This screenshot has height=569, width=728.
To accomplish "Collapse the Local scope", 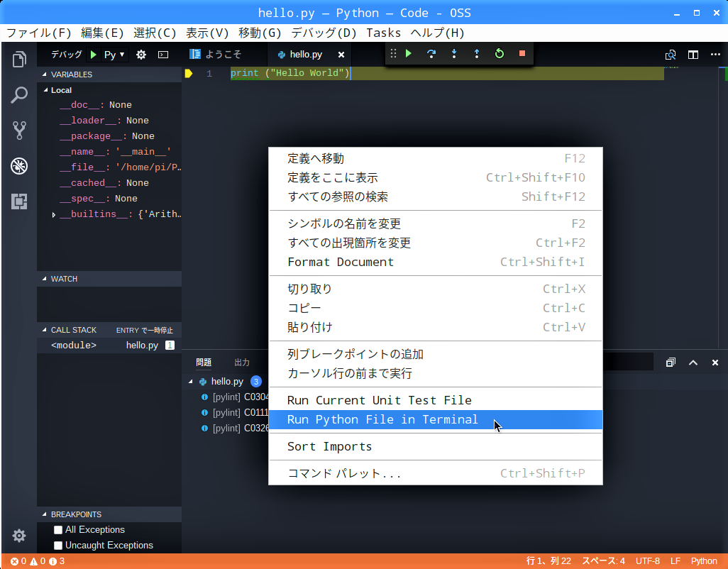I will [x=109, y=90].
